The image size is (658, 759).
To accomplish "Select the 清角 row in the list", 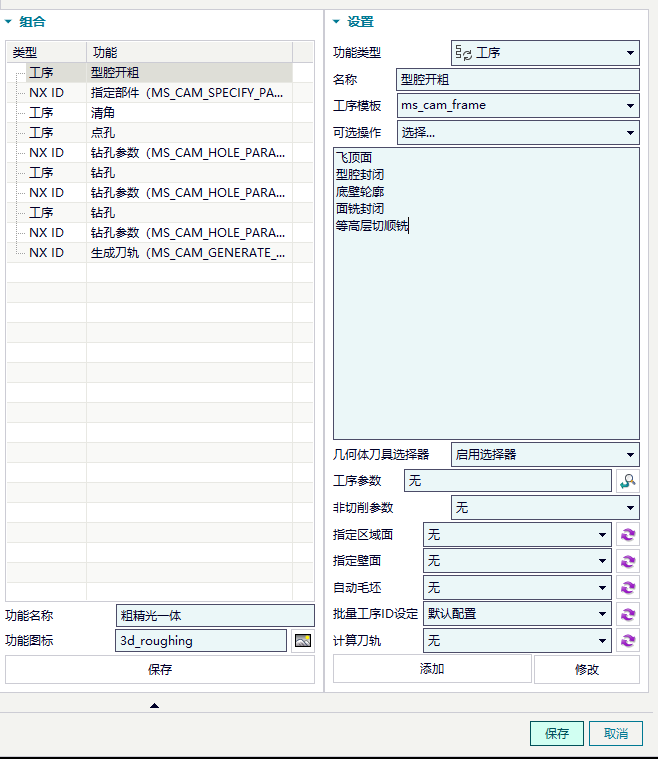I will pyautogui.click(x=150, y=113).
